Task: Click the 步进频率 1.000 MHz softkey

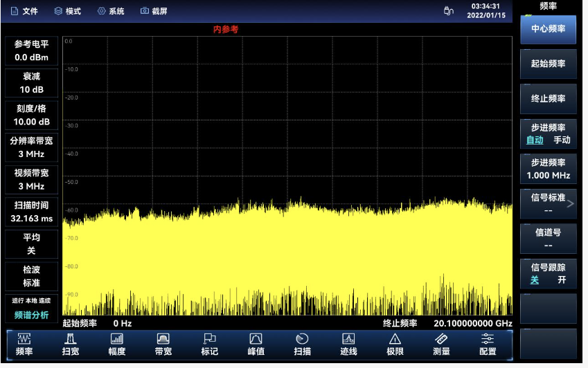Action: [549, 169]
